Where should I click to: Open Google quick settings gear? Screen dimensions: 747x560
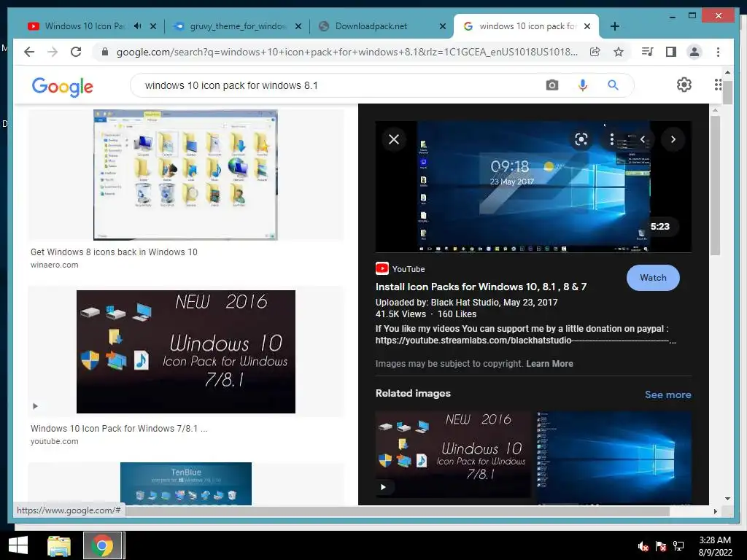684,85
